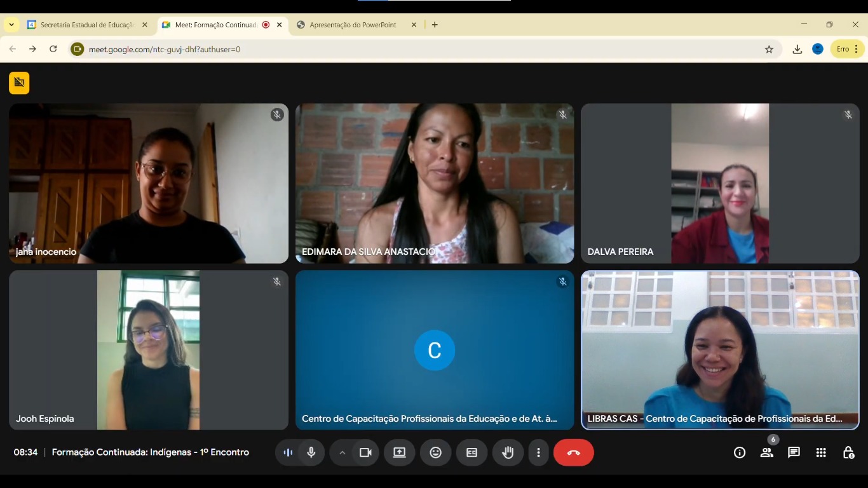
Task: Close the Meet: Formação Continuada tab
Action: pyautogui.click(x=280, y=25)
